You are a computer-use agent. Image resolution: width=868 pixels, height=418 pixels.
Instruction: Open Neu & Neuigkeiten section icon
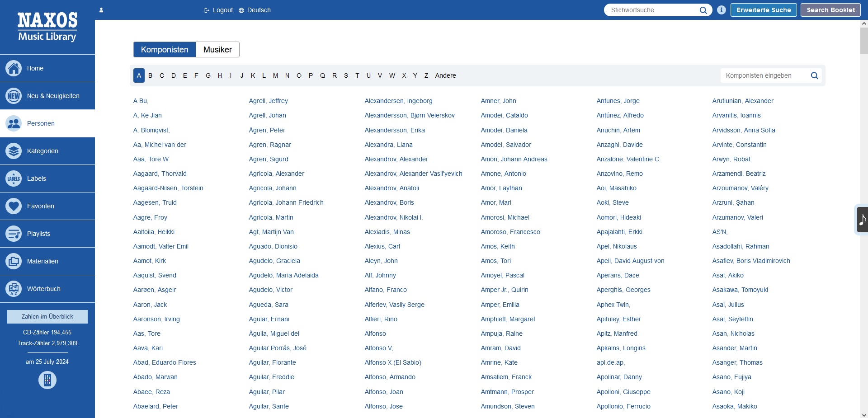[x=14, y=96]
